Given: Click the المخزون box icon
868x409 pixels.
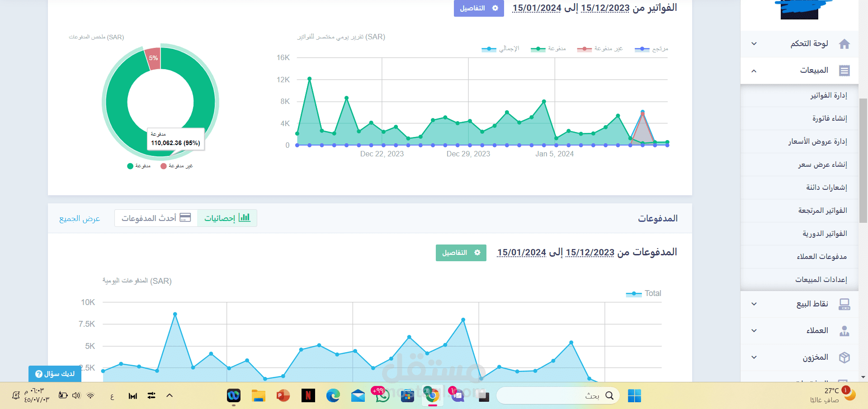Looking at the screenshot, I should 844,357.
